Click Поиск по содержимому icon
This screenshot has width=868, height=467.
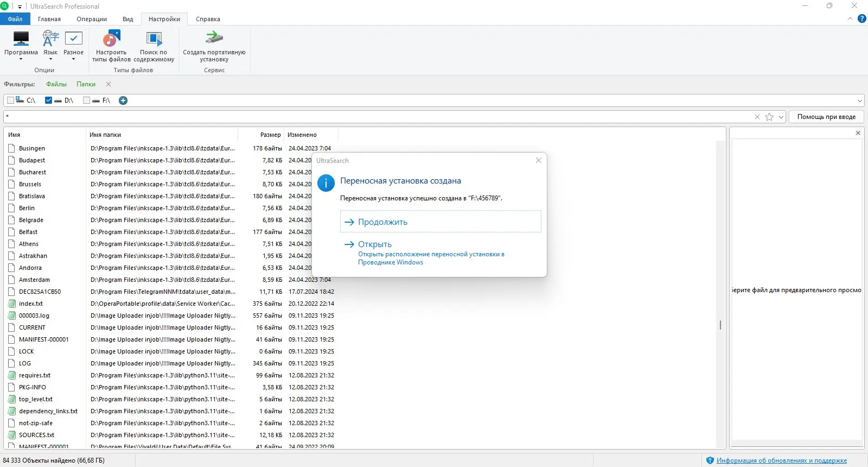tap(154, 39)
